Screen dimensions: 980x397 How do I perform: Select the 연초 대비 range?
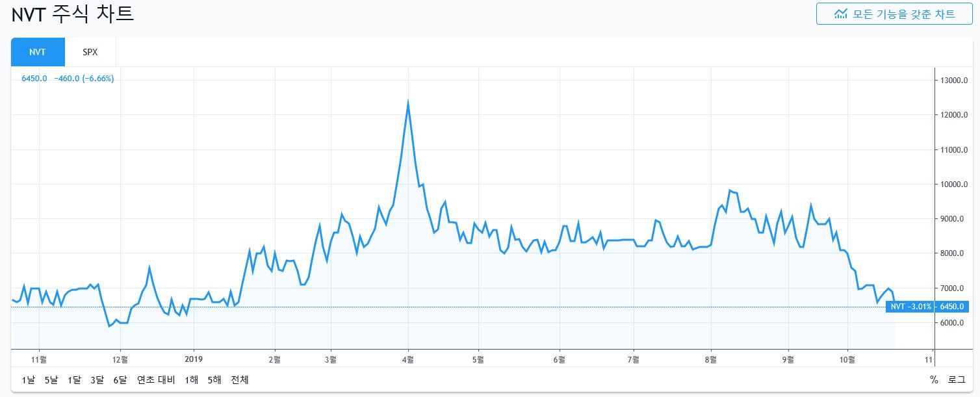click(x=156, y=379)
